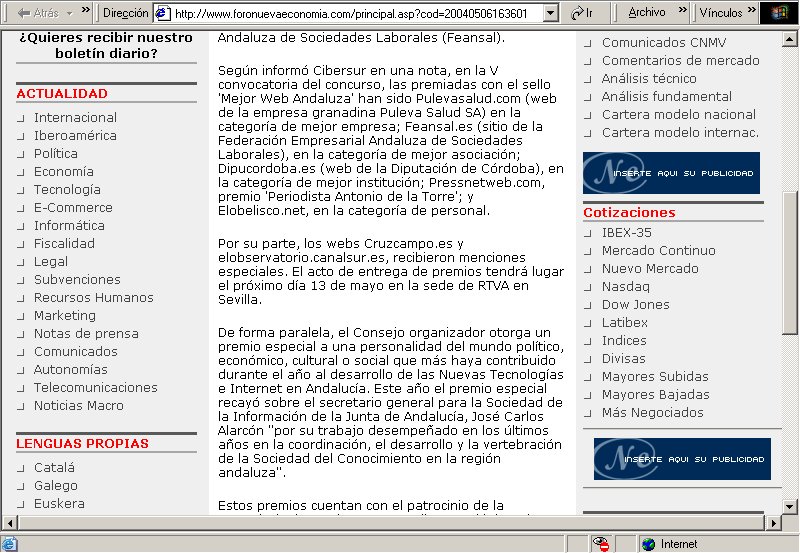Click the Atrás back arrow button
The height and width of the screenshot is (553, 800).
pos(38,13)
